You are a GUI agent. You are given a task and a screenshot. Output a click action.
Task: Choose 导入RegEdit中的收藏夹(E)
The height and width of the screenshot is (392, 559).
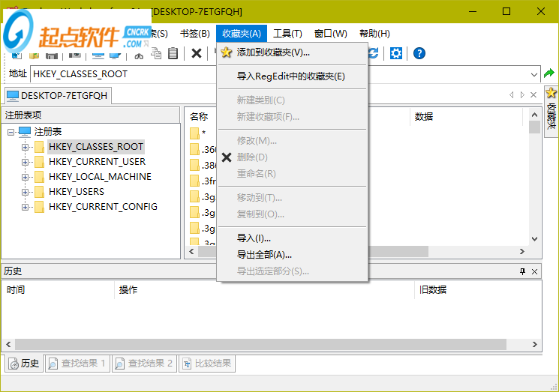(x=293, y=76)
